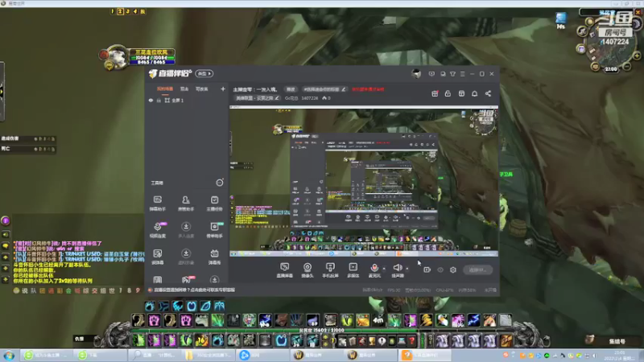Toggle the padlock icon in stream header

pos(448,93)
